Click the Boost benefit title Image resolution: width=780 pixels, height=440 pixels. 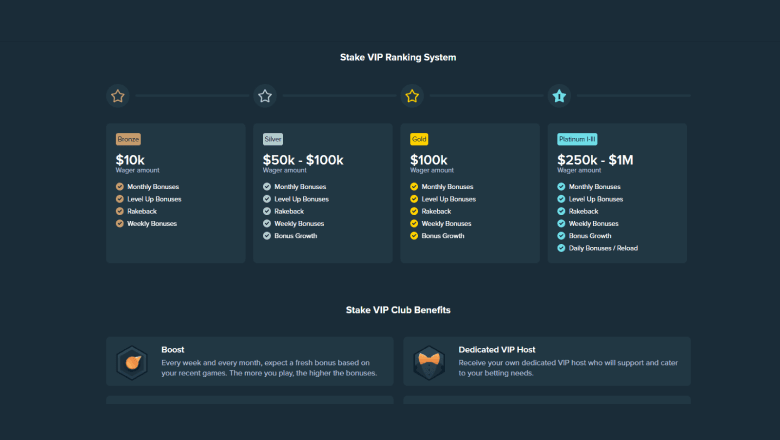pos(172,349)
